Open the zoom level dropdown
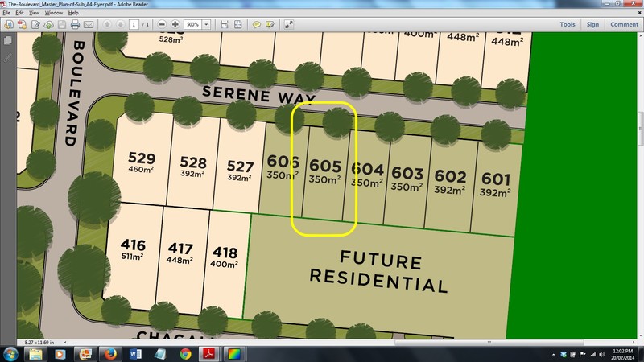The width and height of the screenshot is (644, 362). (206, 25)
